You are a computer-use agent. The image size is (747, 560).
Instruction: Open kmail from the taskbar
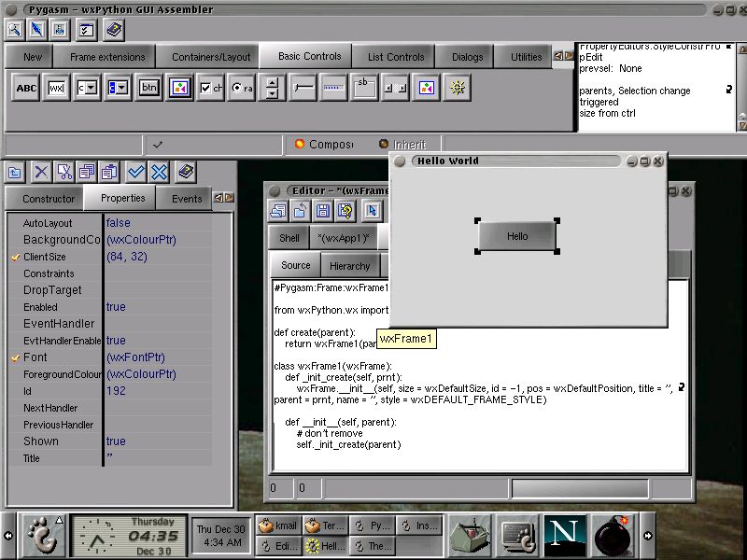(x=278, y=525)
